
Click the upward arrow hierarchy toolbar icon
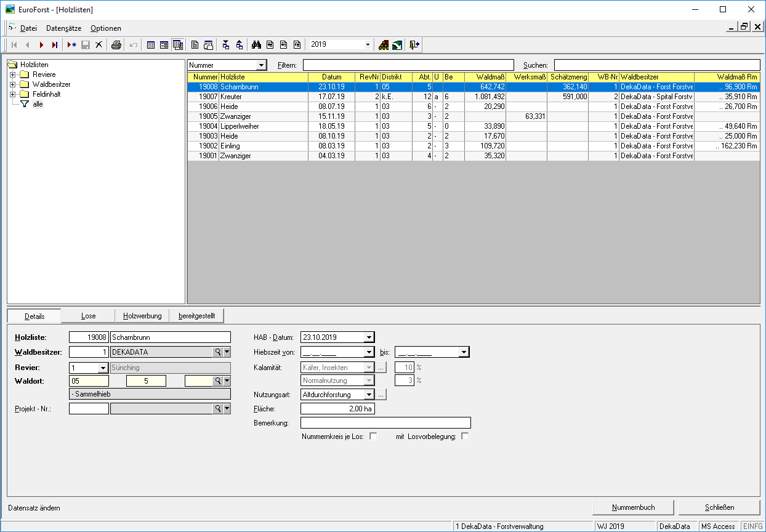(240, 45)
